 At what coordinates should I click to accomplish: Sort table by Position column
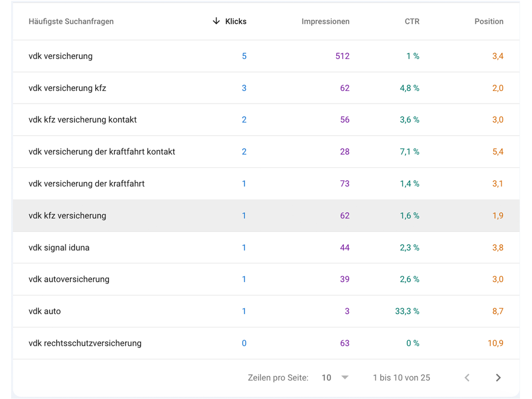pos(489,21)
